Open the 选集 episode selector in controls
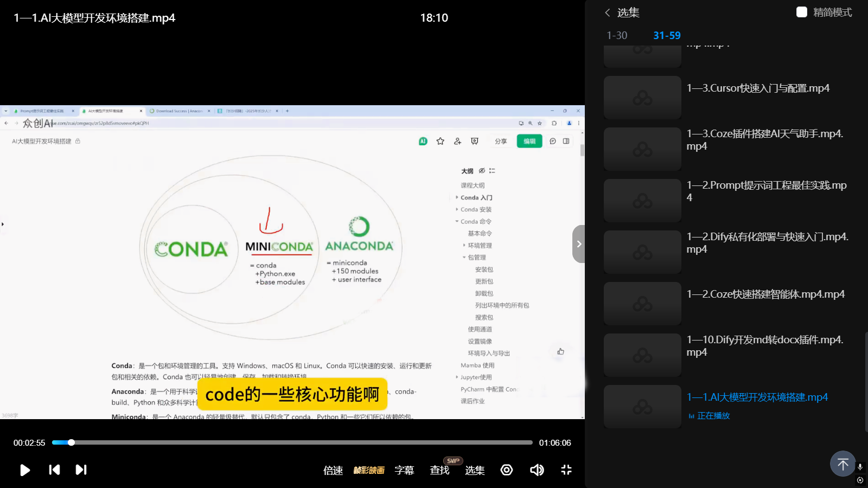Image resolution: width=868 pixels, height=488 pixels. (x=475, y=471)
